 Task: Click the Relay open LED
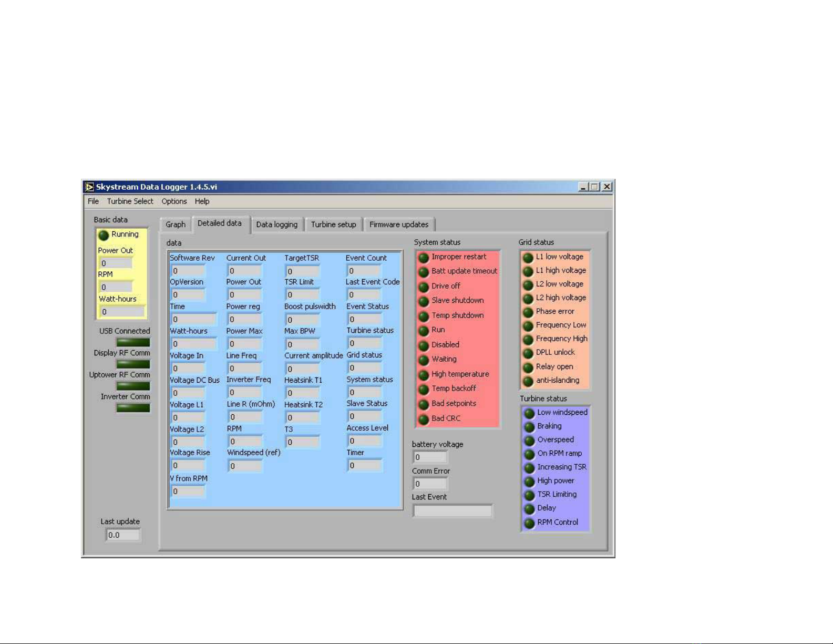point(528,367)
